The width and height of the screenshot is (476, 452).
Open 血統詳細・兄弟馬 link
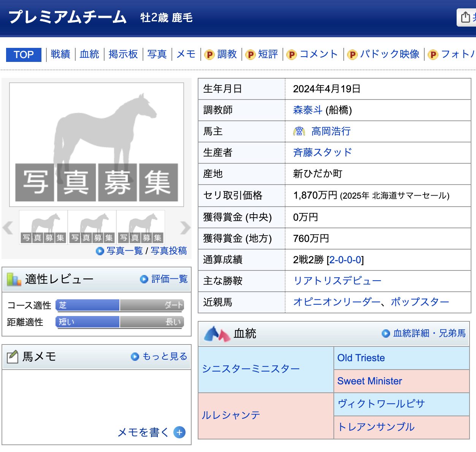tap(430, 333)
